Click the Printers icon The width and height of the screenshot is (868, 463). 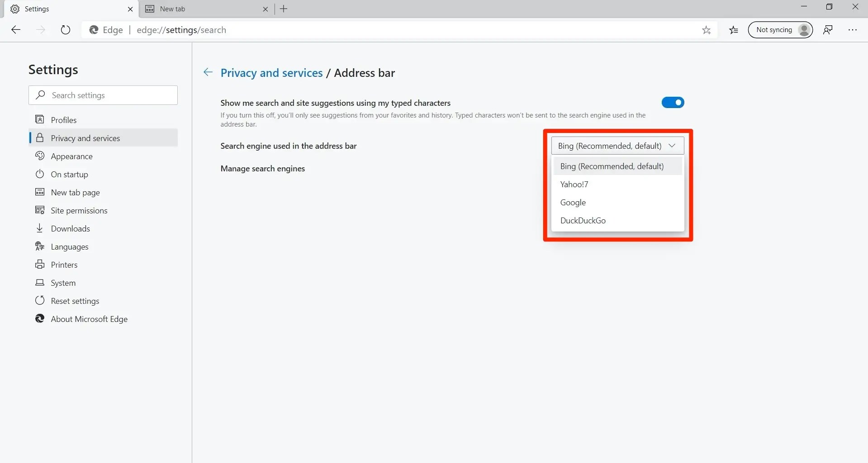pos(40,264)
